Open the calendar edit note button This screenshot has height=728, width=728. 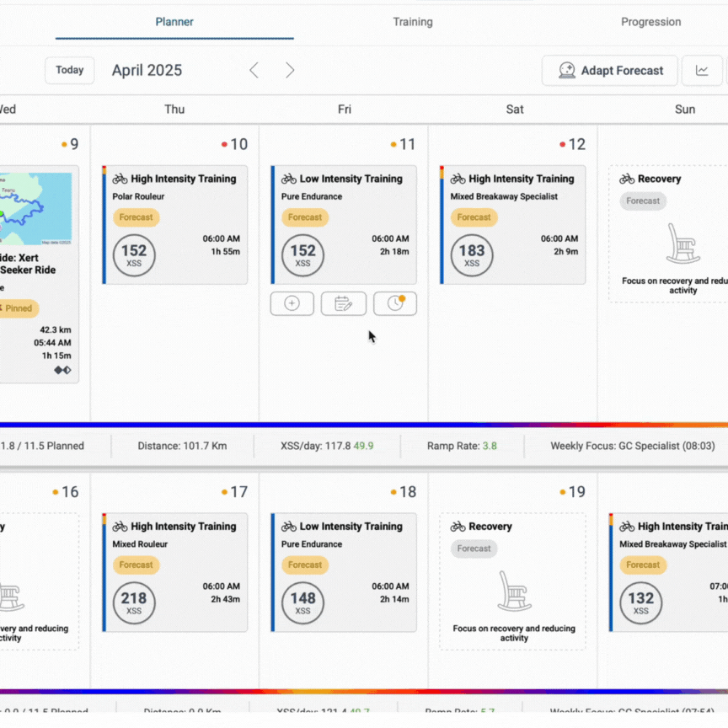tap(344, 303)
